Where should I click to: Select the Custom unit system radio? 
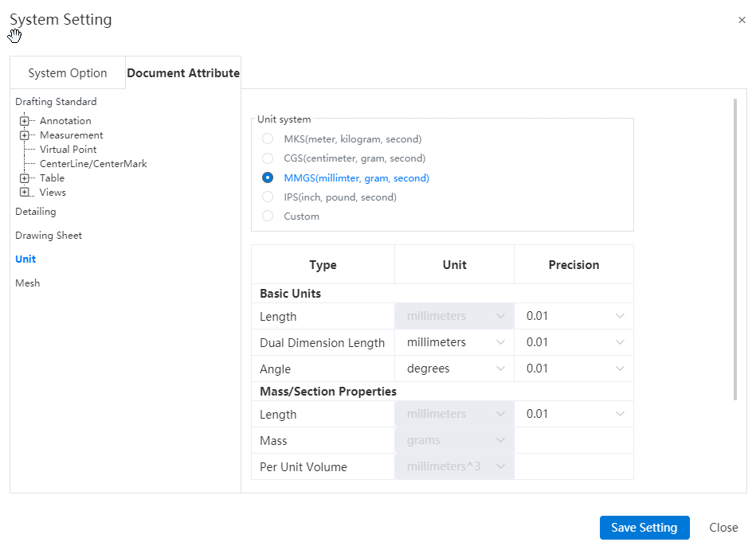pyautogui.click(x=268, y=216)
